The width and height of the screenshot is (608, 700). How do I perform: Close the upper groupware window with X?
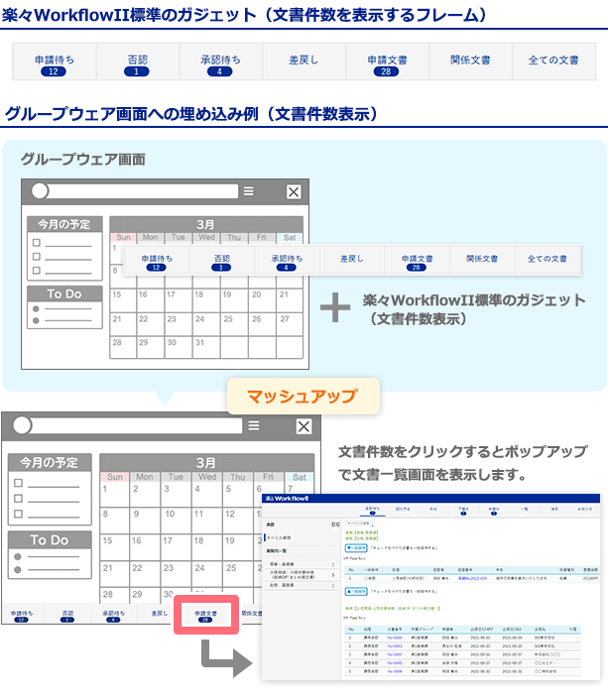pyautogui.click(x=294, y=192)
